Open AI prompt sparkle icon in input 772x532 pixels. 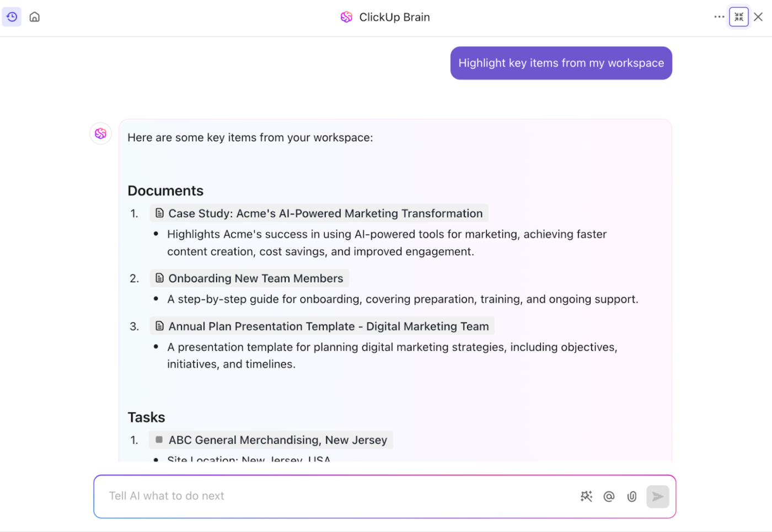tap(586, 496)
